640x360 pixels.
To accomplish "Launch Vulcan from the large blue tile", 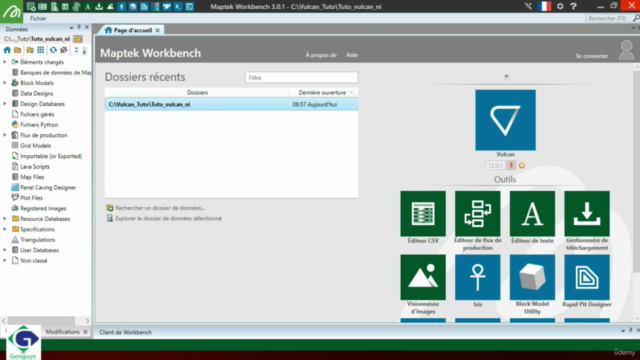I will click(505, 120).
